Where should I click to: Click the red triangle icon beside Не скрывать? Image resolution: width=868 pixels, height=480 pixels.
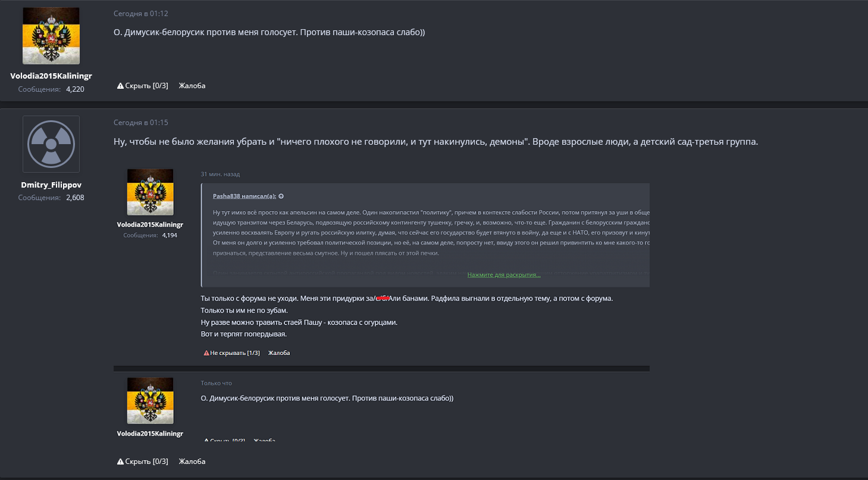[206, 353]
